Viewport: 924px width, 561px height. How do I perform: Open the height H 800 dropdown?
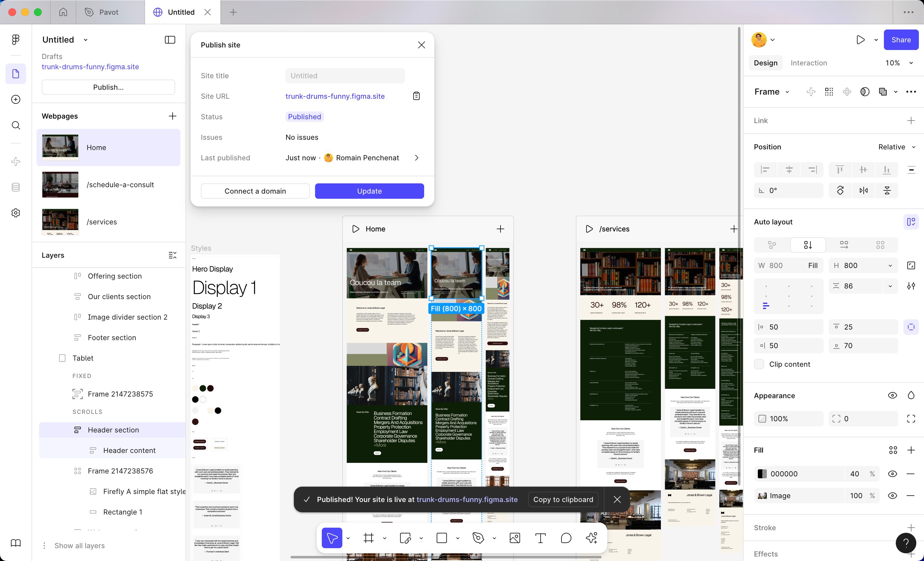pyautogui.click(x=890, y=265)
